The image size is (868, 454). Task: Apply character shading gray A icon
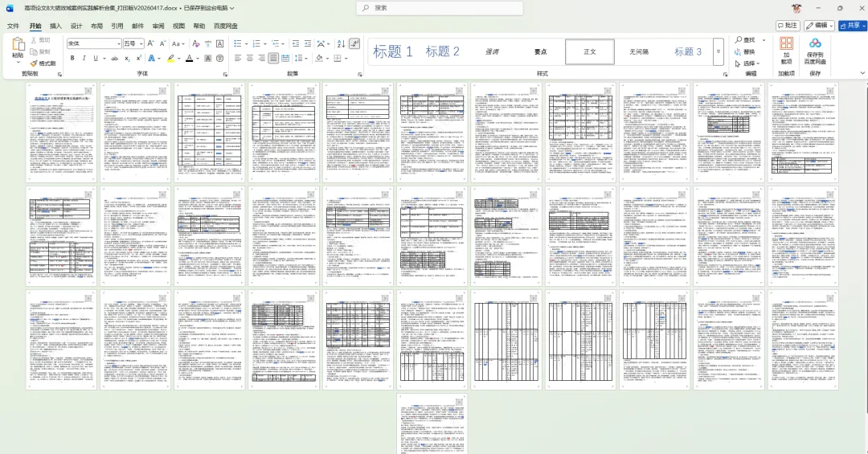pyautogui.click(x=208, y=58)
